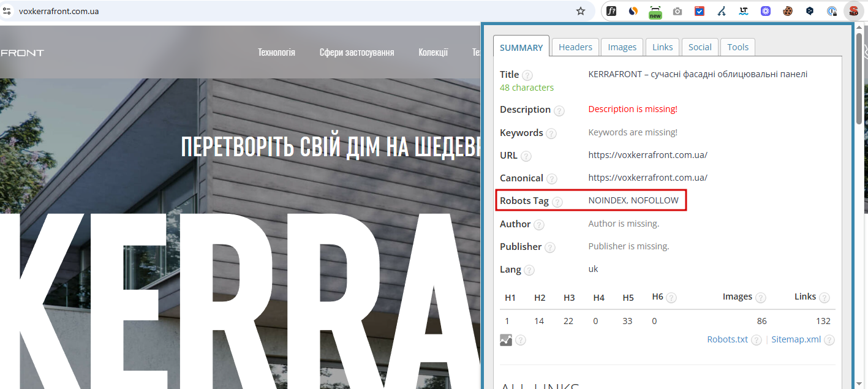This screenshot has width=868, height=389.
Task: Click the FRONT logo on the website
Action: click(x=22, y=53)
